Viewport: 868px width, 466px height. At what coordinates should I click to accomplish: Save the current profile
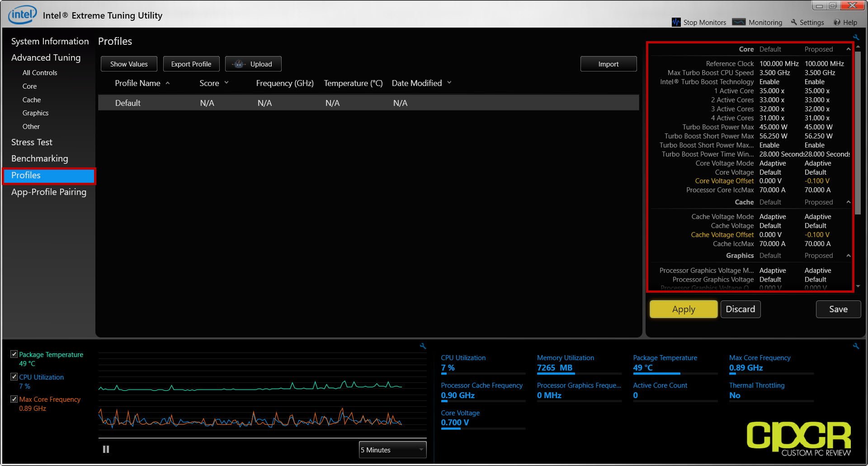pyautogui.click(x=838, y=309)
